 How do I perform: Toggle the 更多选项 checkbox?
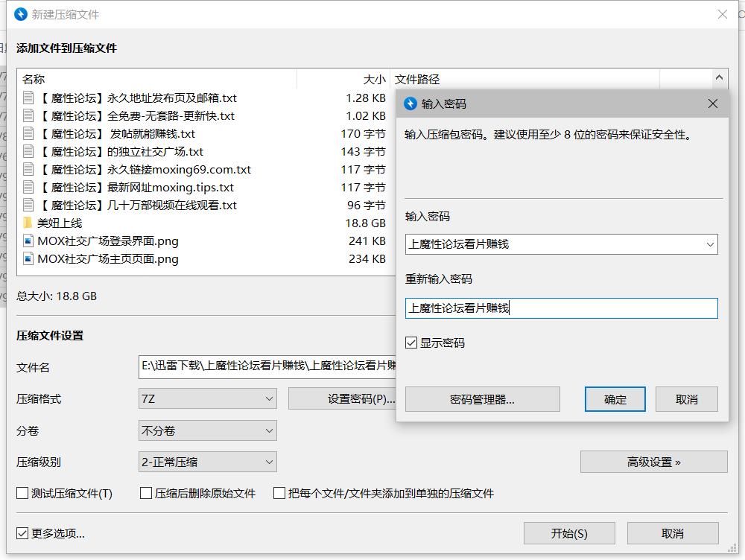click(x=22, y=533)
